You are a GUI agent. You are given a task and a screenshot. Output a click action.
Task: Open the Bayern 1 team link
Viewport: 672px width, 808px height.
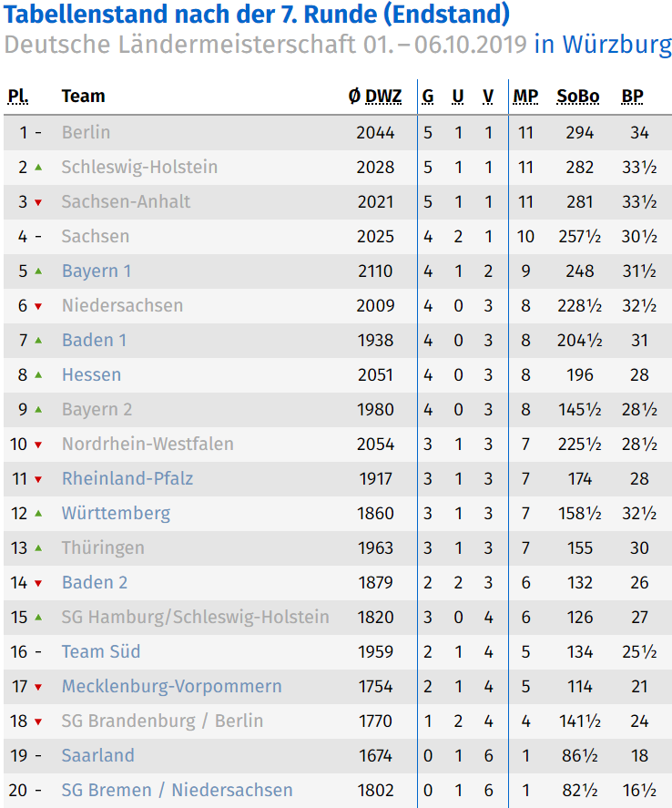pos(97,271)
